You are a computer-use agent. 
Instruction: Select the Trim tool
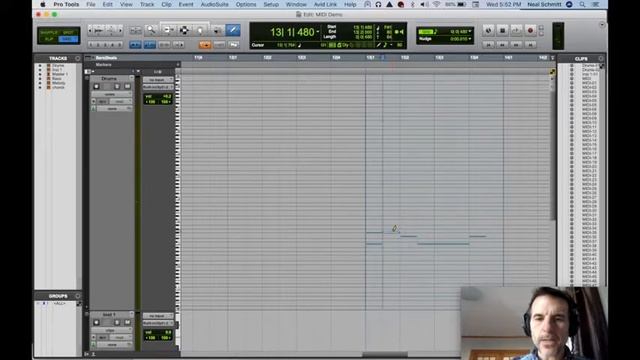pyautogui.click(x=168, y=30)
